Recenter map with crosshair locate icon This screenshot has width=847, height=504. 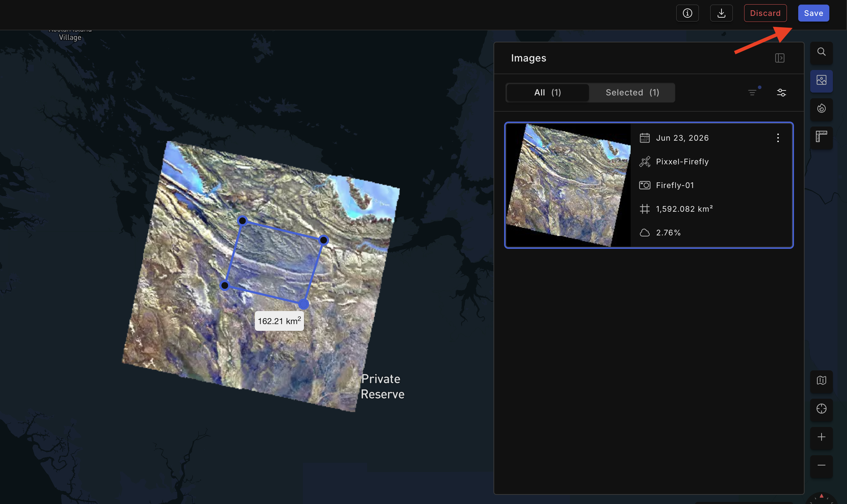tap(821, 409)
